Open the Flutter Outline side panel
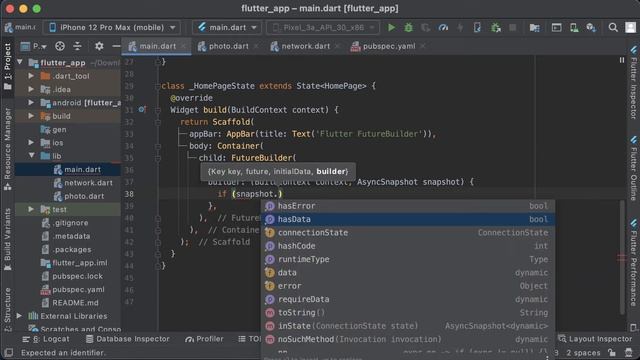The width and height of the screenshot is (640, 360). pyautogui.click(x=633, y=167)
